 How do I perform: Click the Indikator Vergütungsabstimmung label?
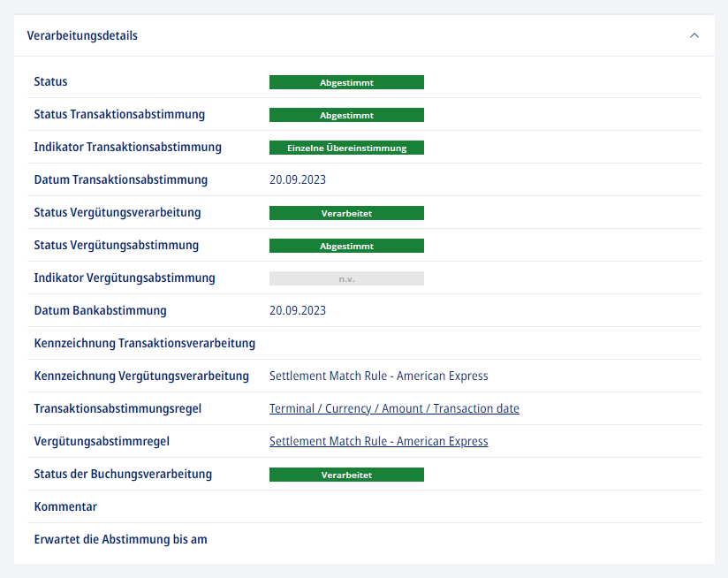point(125,278)
